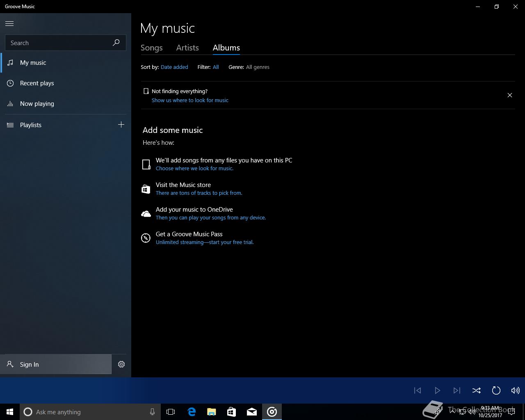Skip to next track

coord(457,390)
